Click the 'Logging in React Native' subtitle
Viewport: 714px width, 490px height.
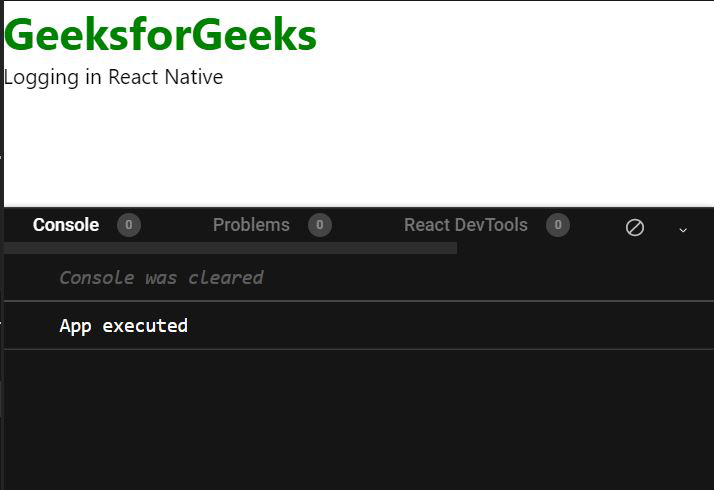click(x=113, y=77)
